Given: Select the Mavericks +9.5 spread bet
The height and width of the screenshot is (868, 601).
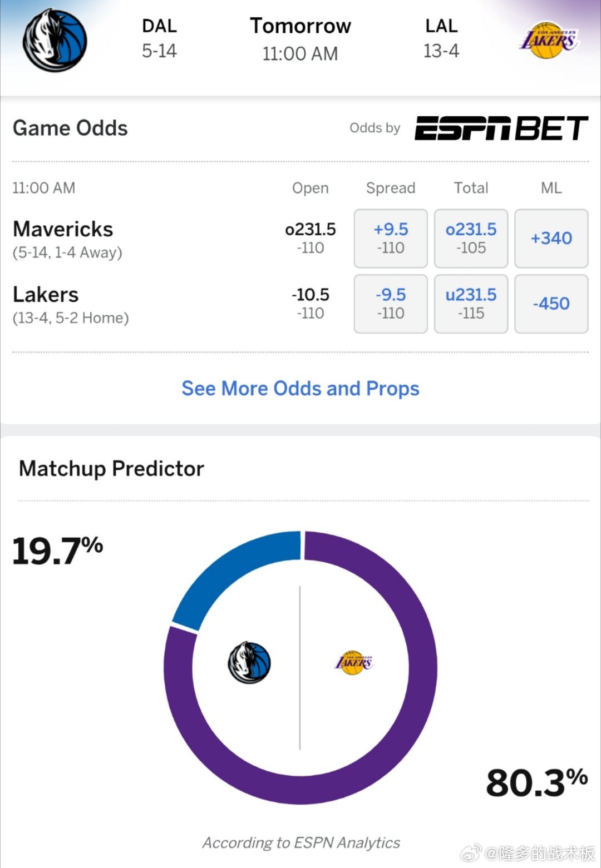Looking at the screenshot, I should click(391, 238).
